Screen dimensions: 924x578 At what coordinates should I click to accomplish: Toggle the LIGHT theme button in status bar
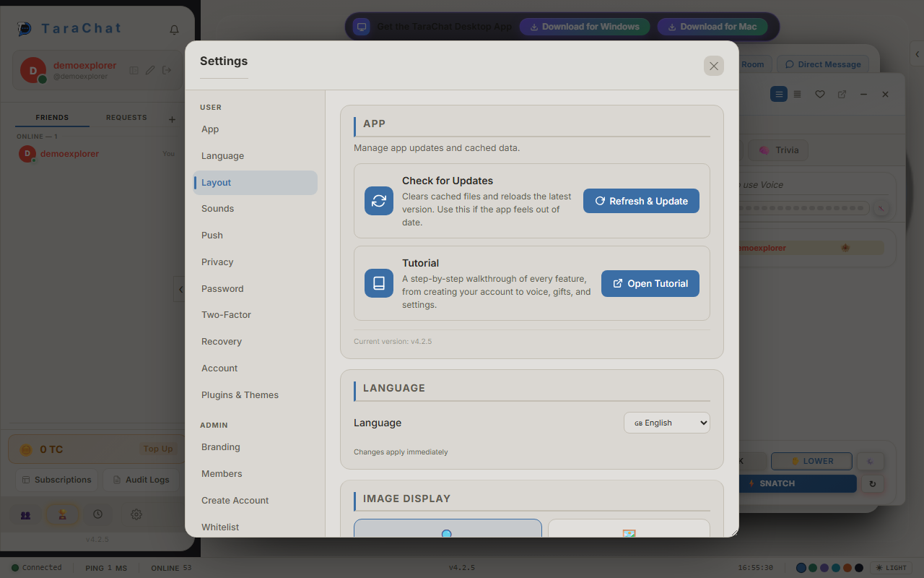[892, 568]
